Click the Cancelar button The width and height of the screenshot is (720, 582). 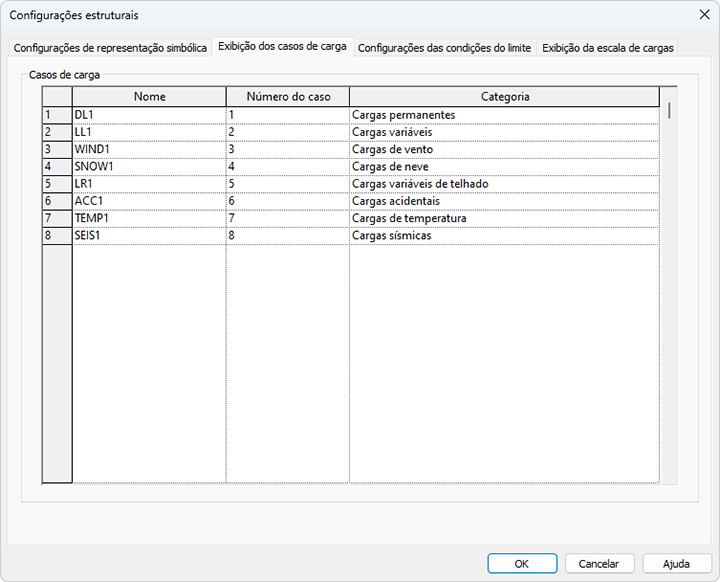click(599, 564)
